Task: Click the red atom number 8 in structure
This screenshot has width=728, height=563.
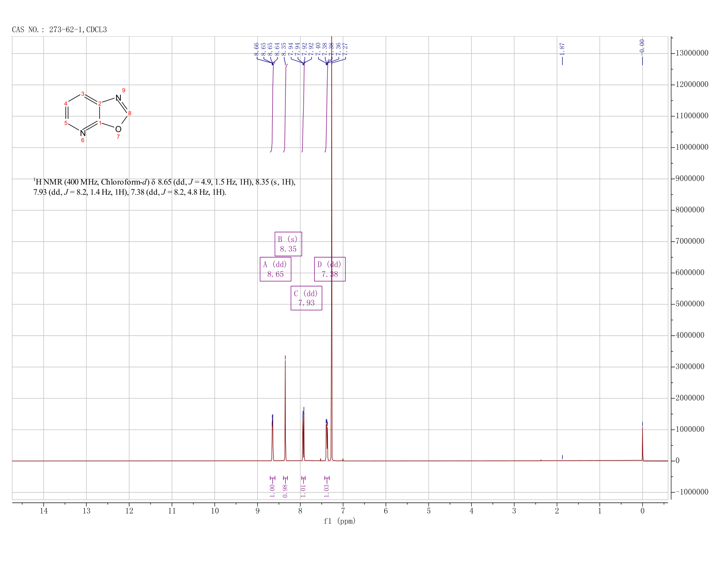Action: pyautogui.click(x=130, y=113)
